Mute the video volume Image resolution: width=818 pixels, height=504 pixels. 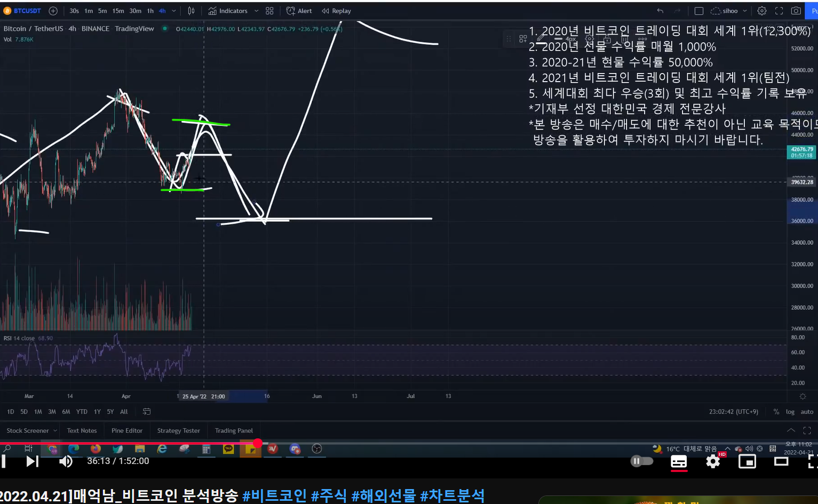66,461
